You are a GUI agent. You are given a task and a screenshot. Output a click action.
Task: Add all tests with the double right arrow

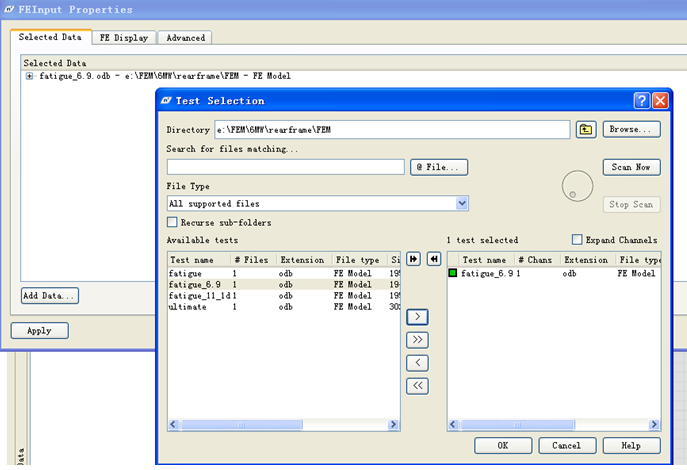pos(417,339)
